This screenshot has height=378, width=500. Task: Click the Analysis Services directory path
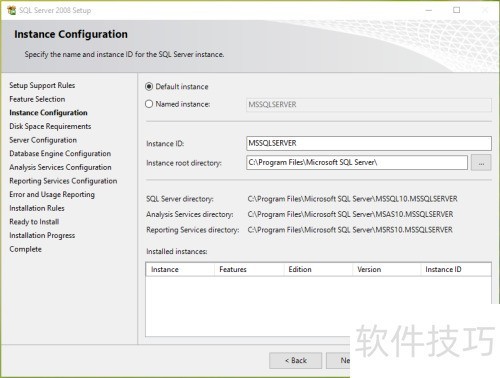[x=350, y=214]
